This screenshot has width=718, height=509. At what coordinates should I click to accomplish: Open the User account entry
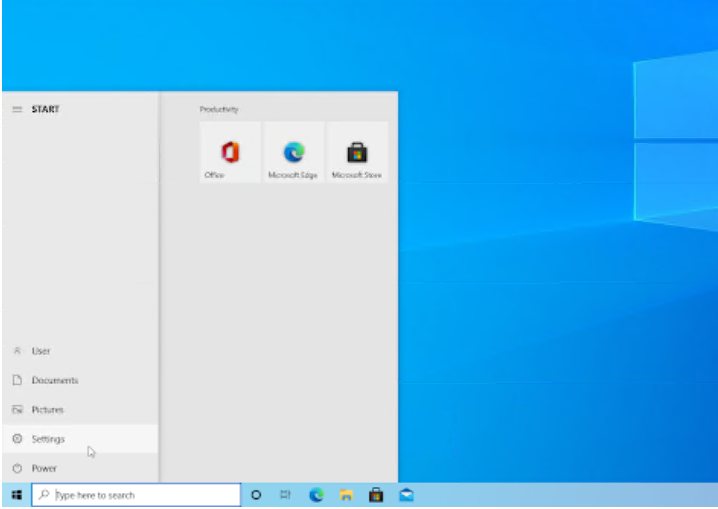coord(40,351)
